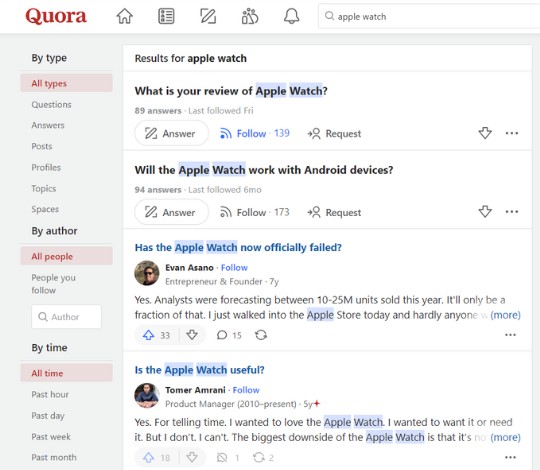
Task: Upvote Evan Asano's answer with 33 votes
Action: pos(157,335)
